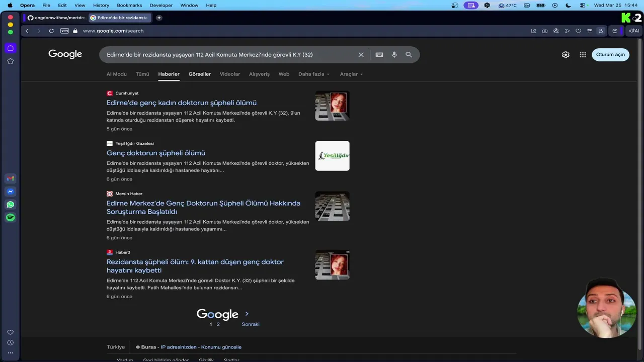
Task: Select the Alışveriş search tab
Action: pyautogui.click(x=259, y=74)
